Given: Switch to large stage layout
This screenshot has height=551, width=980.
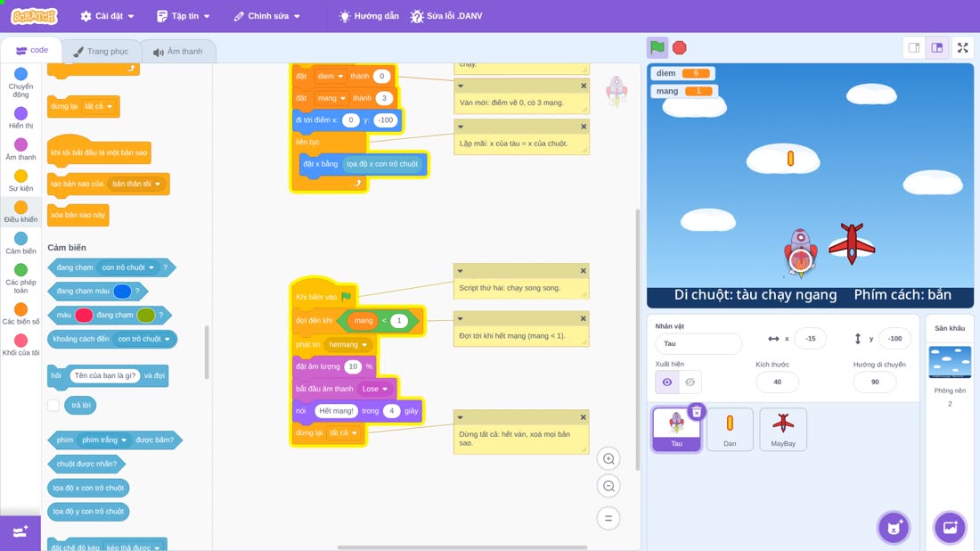Looking at the screenshot, I should [937, 47].
